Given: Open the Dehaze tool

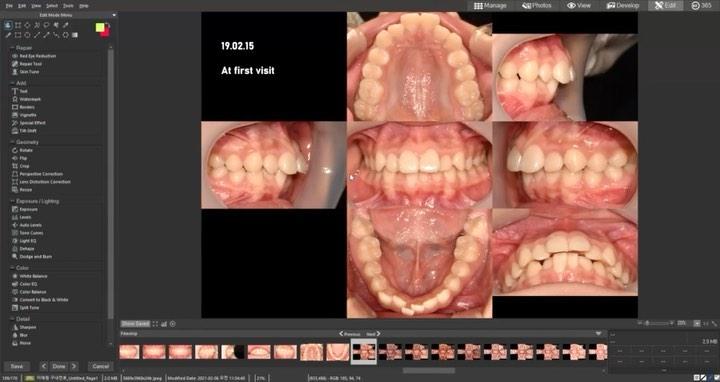Looking at the screenshot, I should pos(22,248).
